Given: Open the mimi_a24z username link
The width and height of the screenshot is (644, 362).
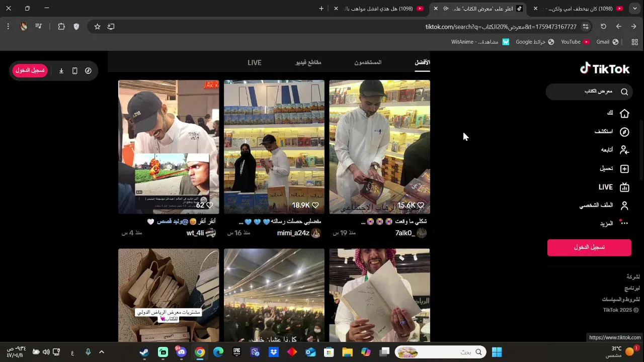Looking at the screenshot, I should tap(293, 233).
